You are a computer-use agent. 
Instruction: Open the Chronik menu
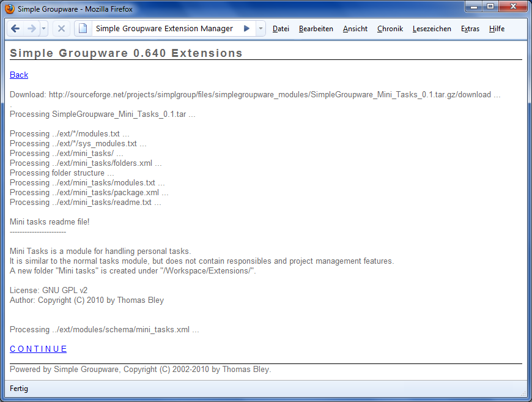pos(390,29)
